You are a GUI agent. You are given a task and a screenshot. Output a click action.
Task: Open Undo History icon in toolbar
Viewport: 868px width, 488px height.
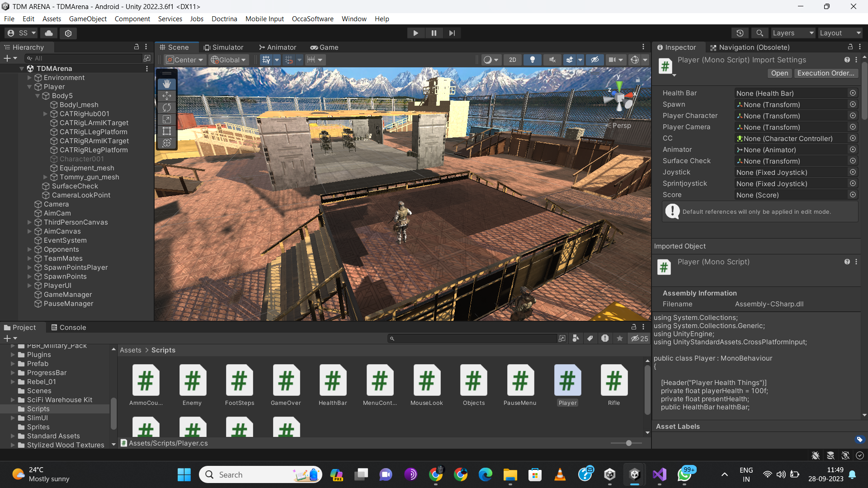click(x=740, y=33)
